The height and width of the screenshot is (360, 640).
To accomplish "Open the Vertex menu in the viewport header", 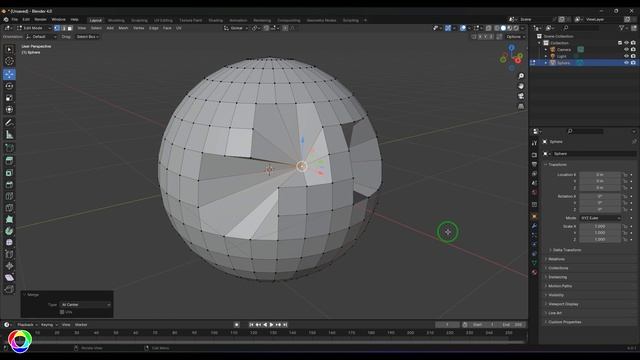I will [139, 28].
